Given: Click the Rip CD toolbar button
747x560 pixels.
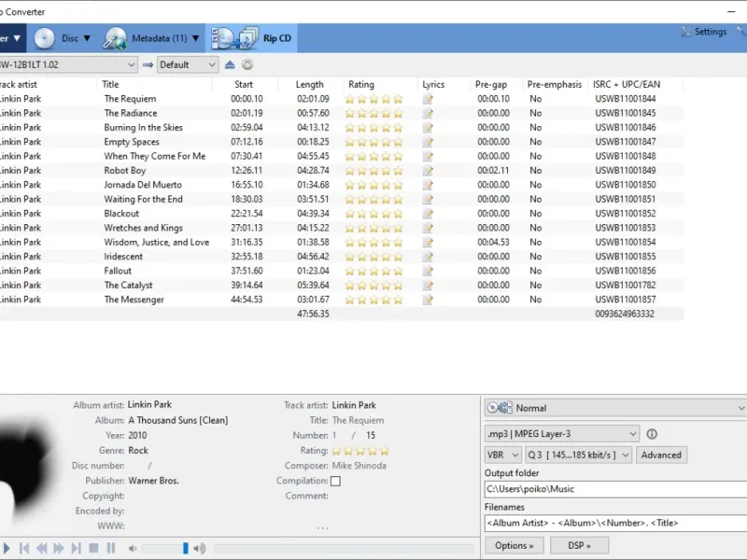Looking at the screenshot, I should [x=251, y=38].
